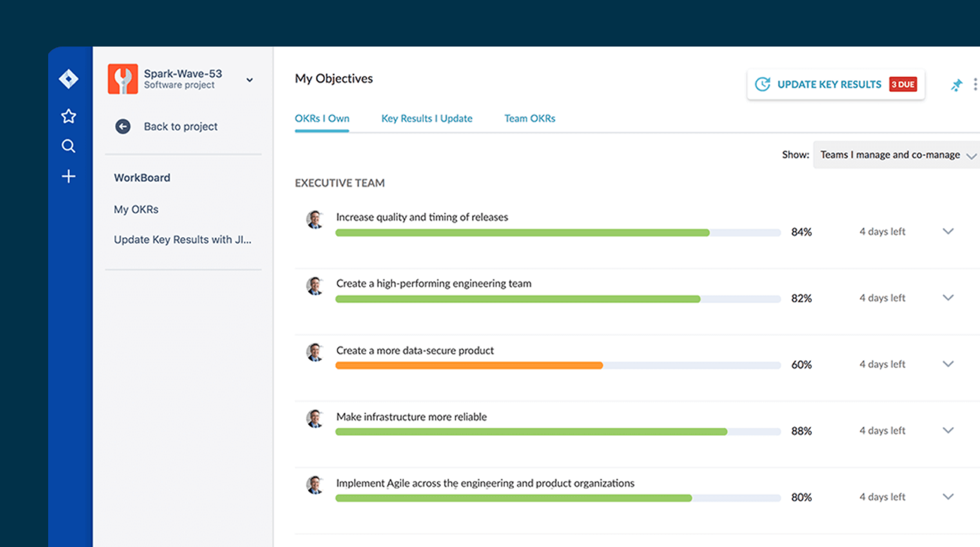The image size is (980, 547).
Task: Expand the Create a more data-secure product objective
Action: pyautogui.click(x=948, y=364)
